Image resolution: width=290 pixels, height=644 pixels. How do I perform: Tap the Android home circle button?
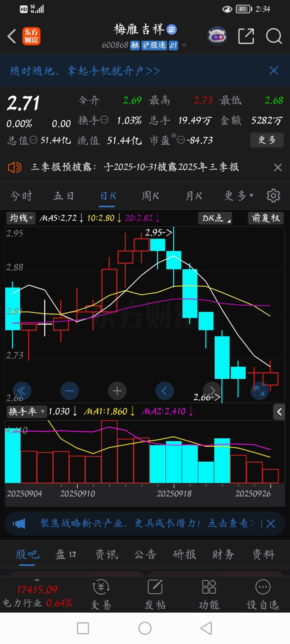pyautogui.click(x=145, y=628)
